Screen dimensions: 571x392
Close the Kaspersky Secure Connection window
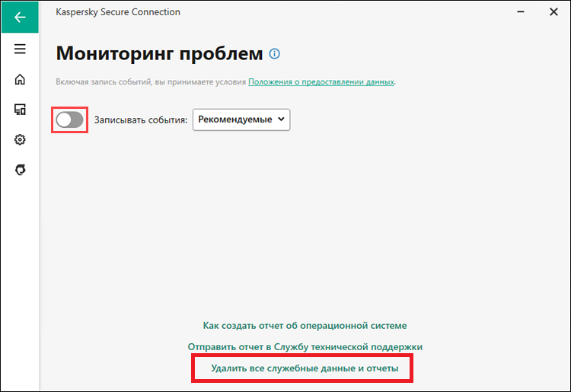tap(553, 12)
